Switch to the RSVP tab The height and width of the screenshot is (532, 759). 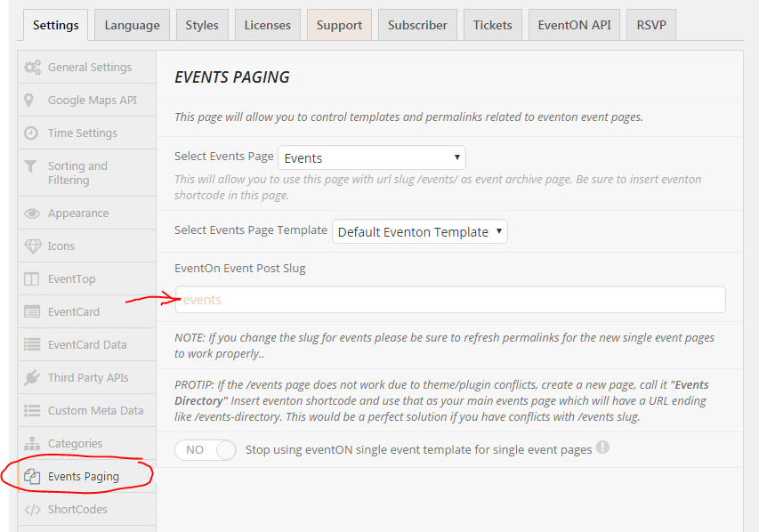click(x=651, y=25)
